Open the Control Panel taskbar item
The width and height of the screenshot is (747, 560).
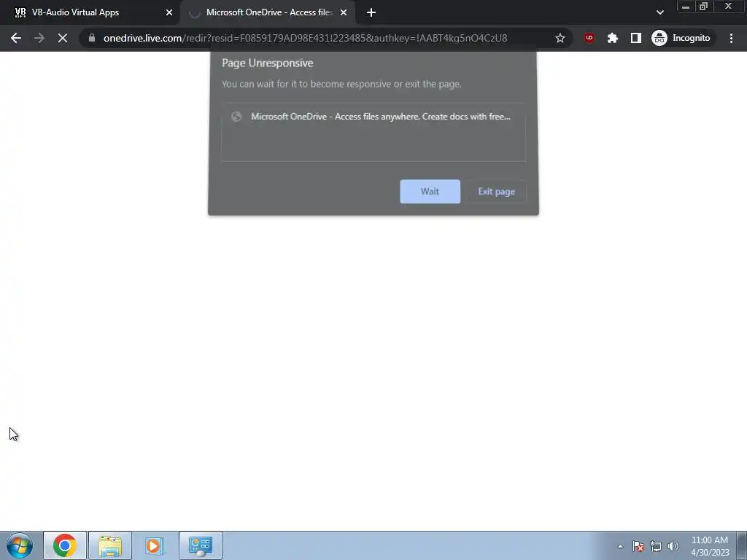click(x=201, y=545)
